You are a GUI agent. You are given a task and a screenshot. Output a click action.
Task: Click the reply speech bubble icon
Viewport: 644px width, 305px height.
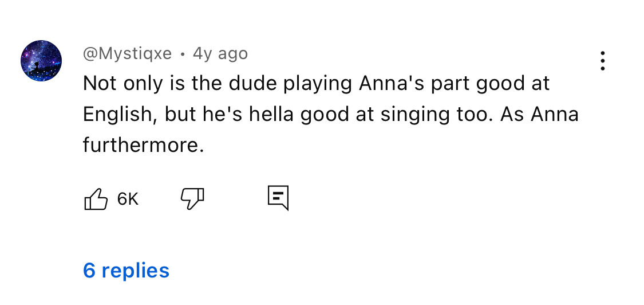pos(278,198)
